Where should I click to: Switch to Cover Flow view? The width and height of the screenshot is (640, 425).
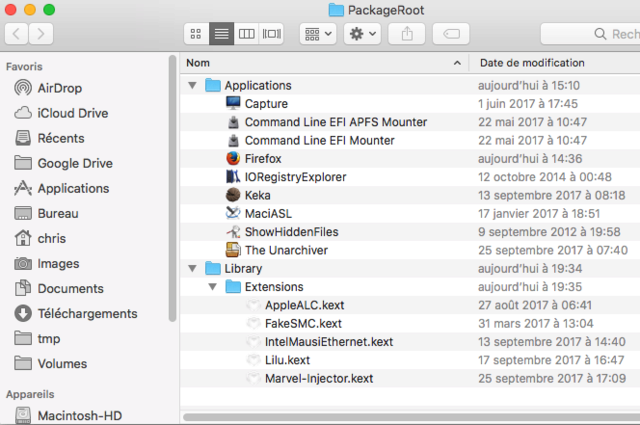pyautogui.click(x=271, y=34)
